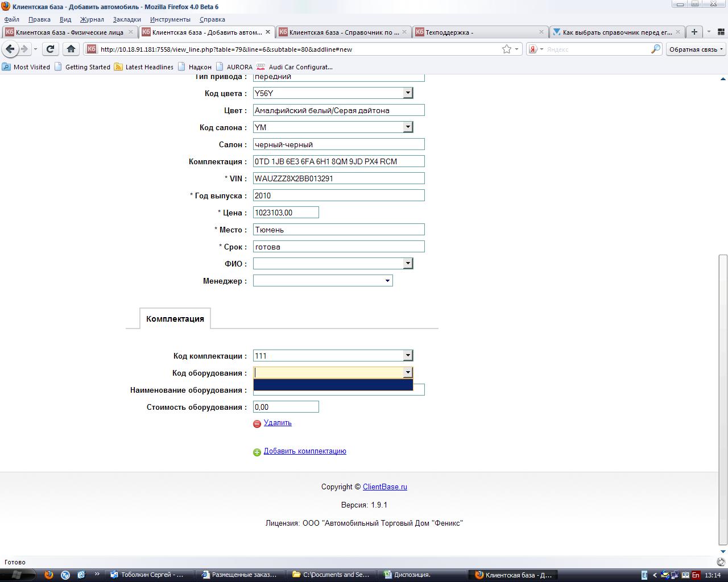Image resolution: width=728 pixels, height=582 pixels.
Task: Click the Добавить комплектацию link
Action: pos(305,451)
